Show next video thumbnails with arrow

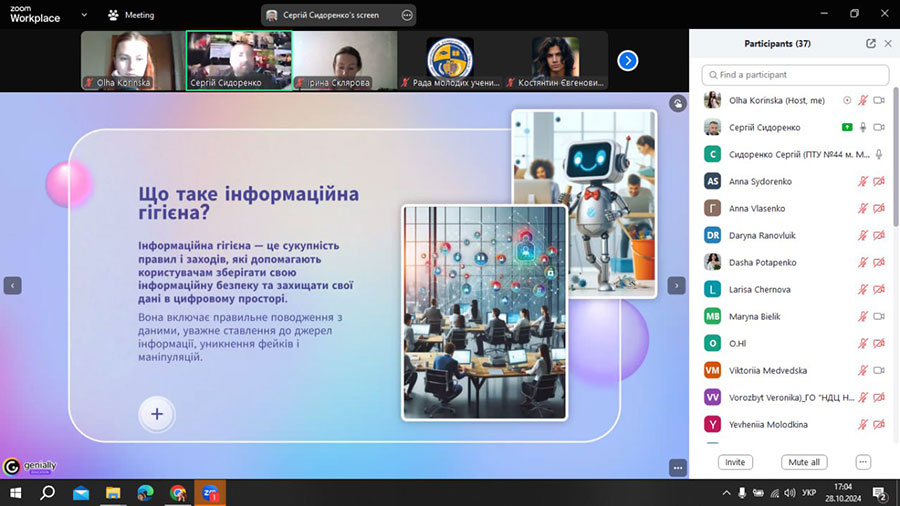coord(627,60)
